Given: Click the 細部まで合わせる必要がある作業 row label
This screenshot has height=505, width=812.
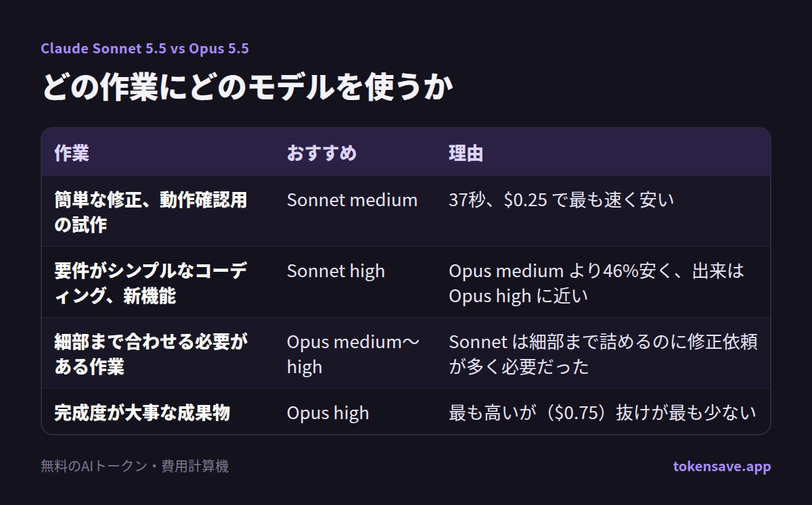Looking at the screenshot, I should click(151, 354).
